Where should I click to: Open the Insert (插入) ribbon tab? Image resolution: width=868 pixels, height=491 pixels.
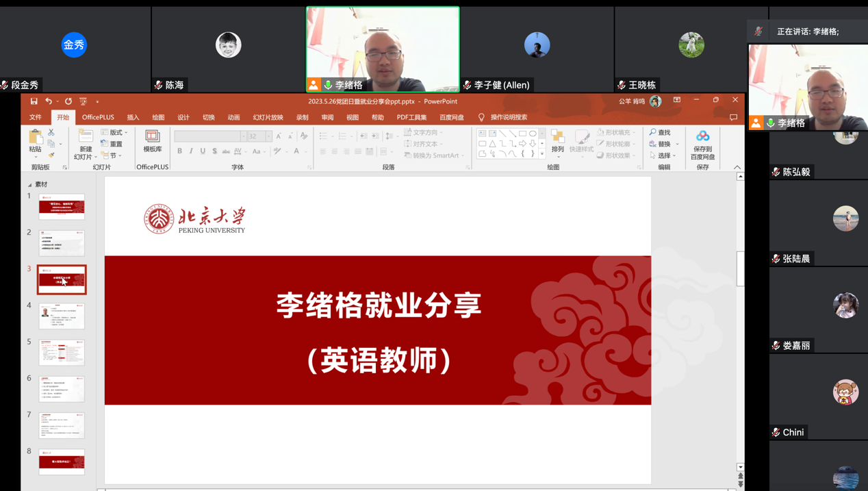(133, 118)
